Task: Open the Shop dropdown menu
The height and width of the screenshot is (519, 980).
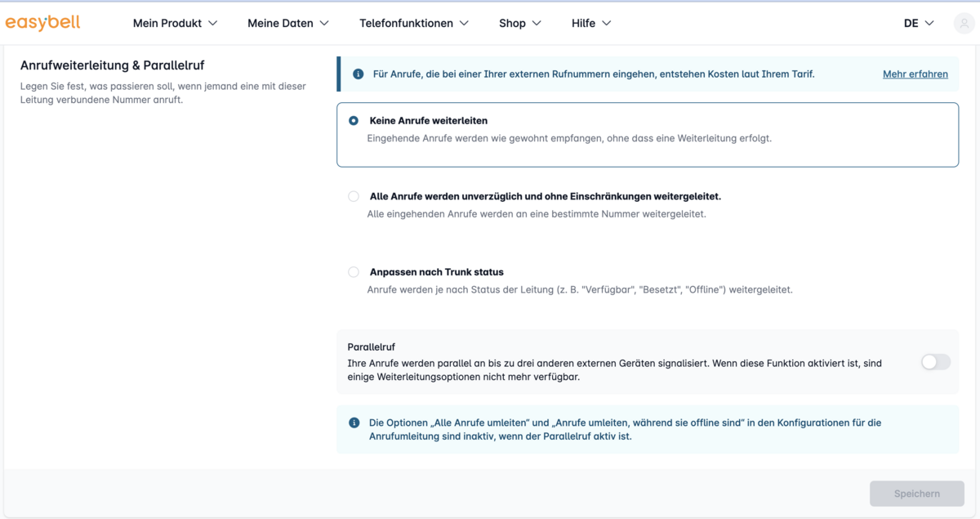Action: tap(520, 23)
